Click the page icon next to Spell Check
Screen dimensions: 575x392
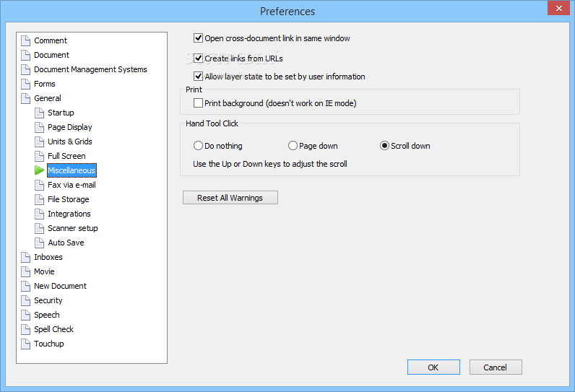point(26,329)
